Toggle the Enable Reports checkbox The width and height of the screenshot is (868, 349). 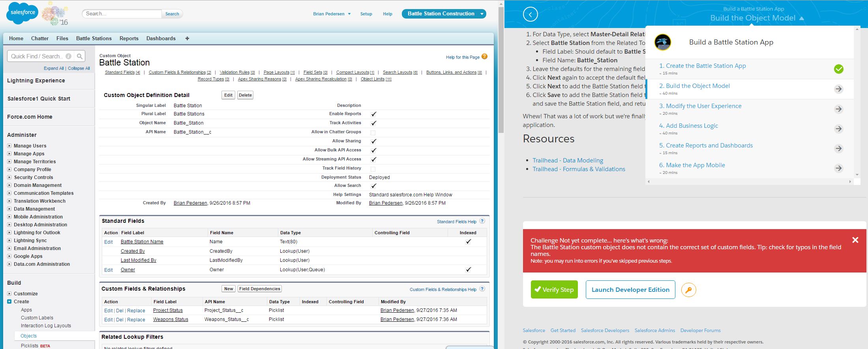tap(373, 114)
